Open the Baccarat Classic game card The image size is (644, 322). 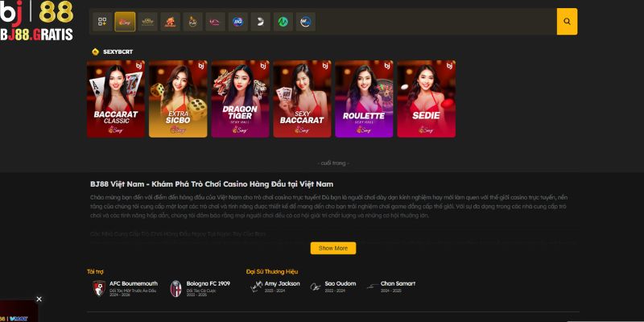(x=116, y=99)
